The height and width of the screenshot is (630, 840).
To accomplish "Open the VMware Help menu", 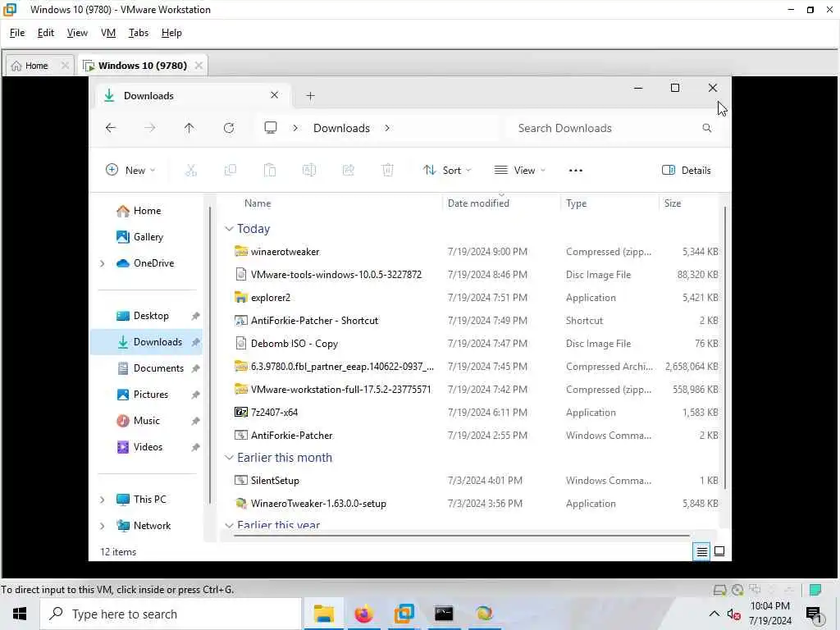I will pos(171,33).
